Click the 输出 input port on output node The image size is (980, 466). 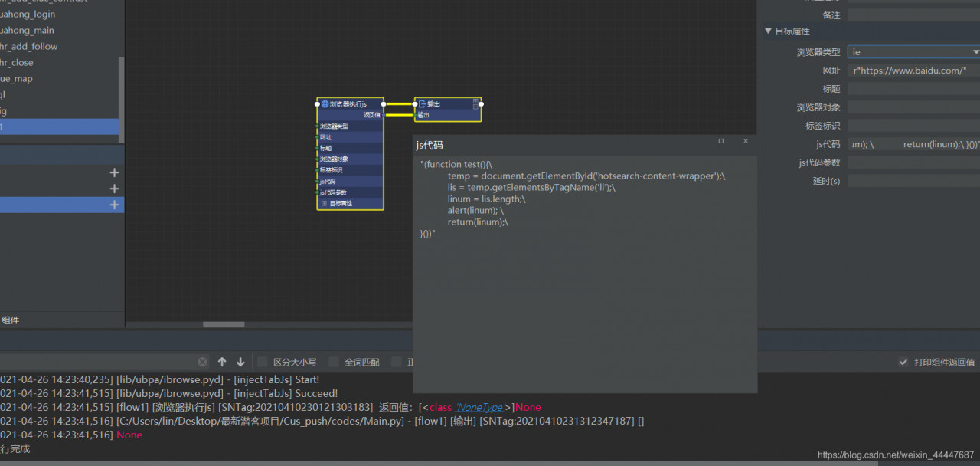click(416, 115)
